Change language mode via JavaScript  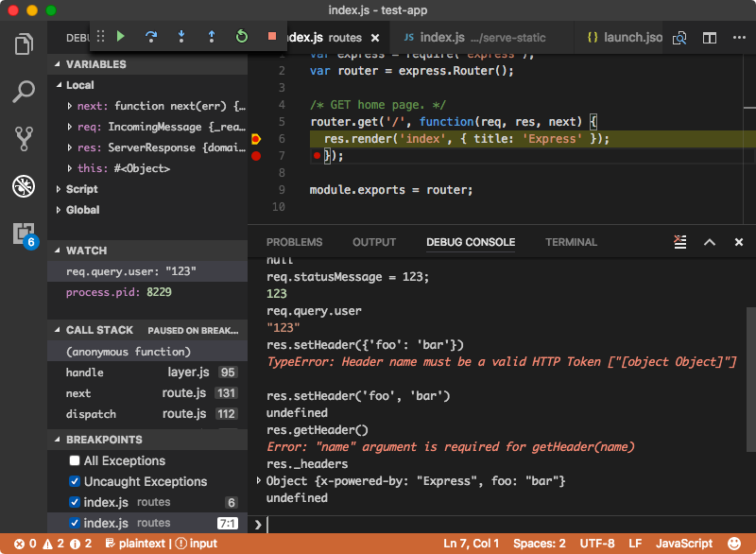[x=683, y=544]
